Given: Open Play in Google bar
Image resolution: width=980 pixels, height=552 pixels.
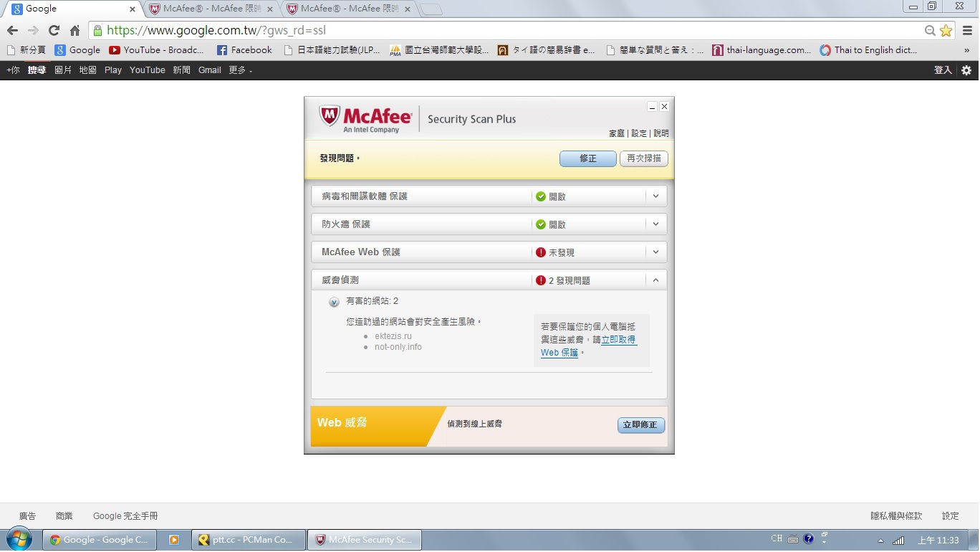Looking at the screenshot, I should [x=113, y=70].
